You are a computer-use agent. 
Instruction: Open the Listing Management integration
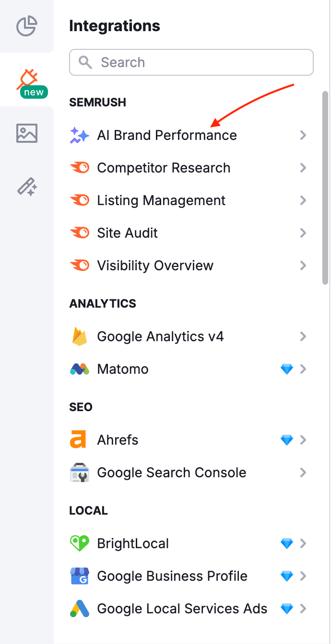(x=161, y=200)
